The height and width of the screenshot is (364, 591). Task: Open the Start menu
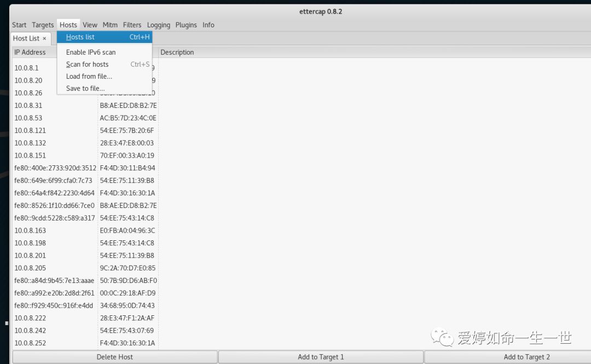pyautogui.click(x=19, y=25)
